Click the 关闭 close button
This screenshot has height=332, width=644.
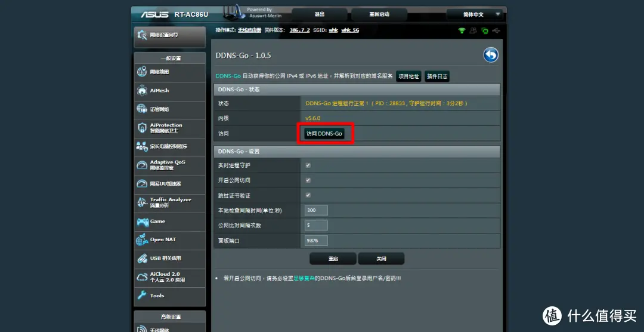tap(381, 259)
